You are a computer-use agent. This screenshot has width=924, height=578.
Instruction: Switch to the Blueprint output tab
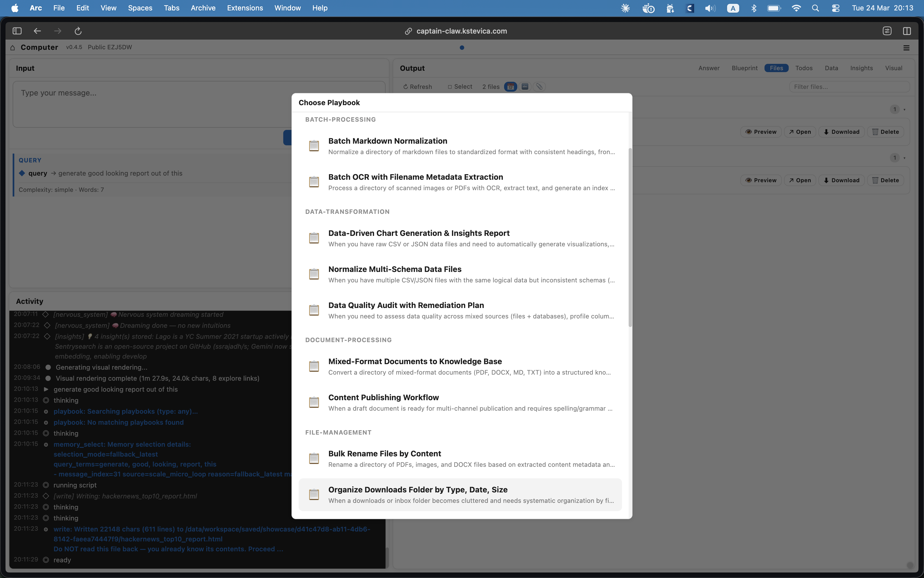click(744, 68)
